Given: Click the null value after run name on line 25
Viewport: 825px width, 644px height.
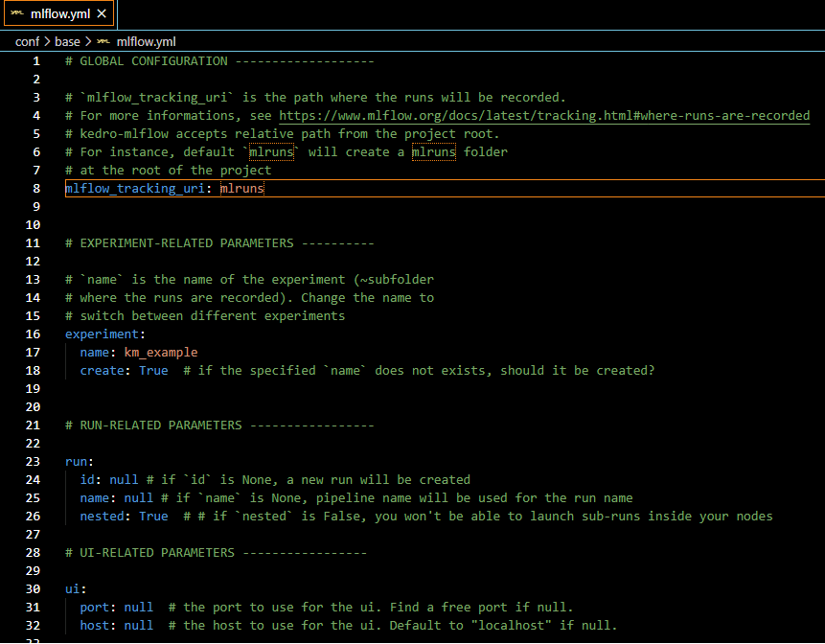Looking at the screenshot, I should click(x=139, y=497).
